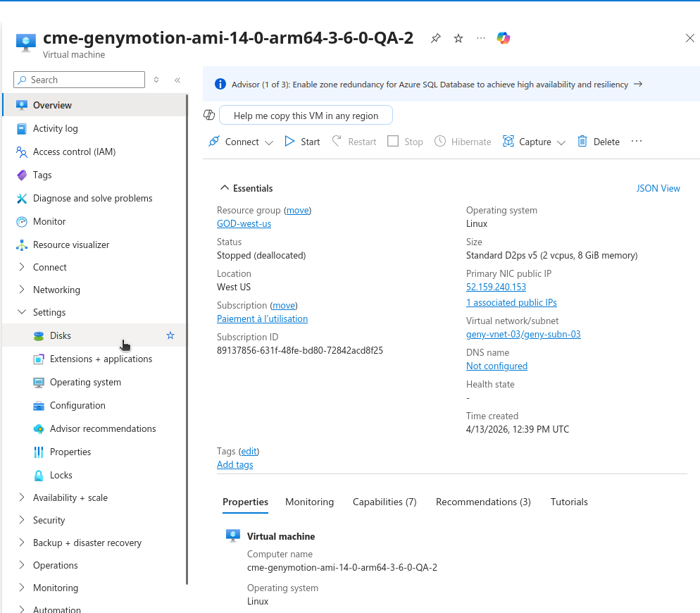Click the Advisor recommendations icon
The width and height of the screenshot is (700, 613).
pos(39,428)
